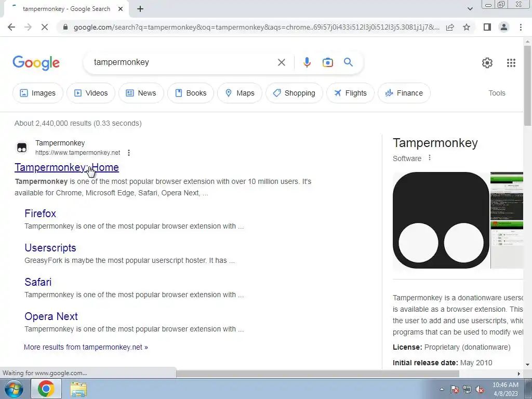Open new tab with plus button
Screen dimensions: 532x399
tap(140, 9)
